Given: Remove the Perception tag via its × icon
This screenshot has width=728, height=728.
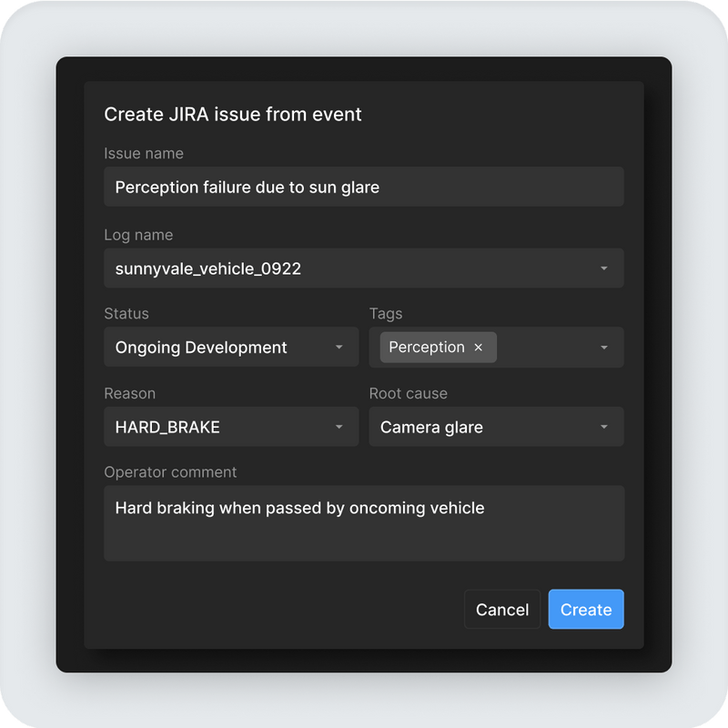Looking at the screenshot, I should click(x=479, y=347).
